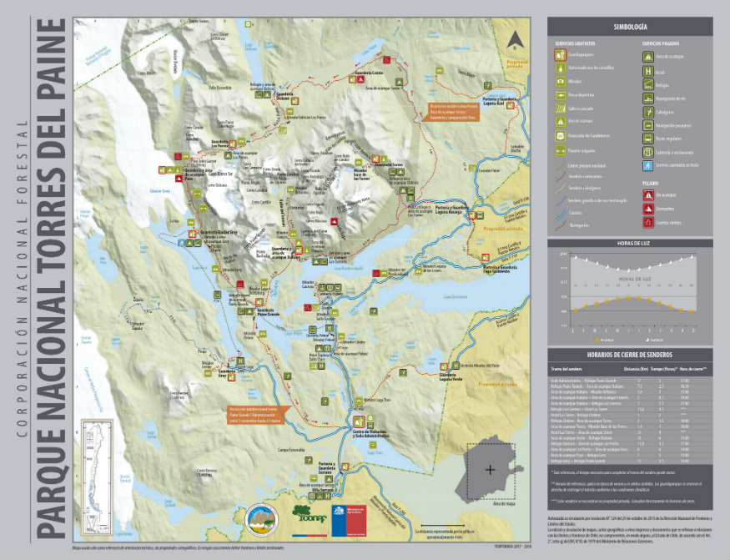This screenshot has width=730, height=560.
Task: Click the Puente colgante bridge icon
Action: click(x=560, y=151)
